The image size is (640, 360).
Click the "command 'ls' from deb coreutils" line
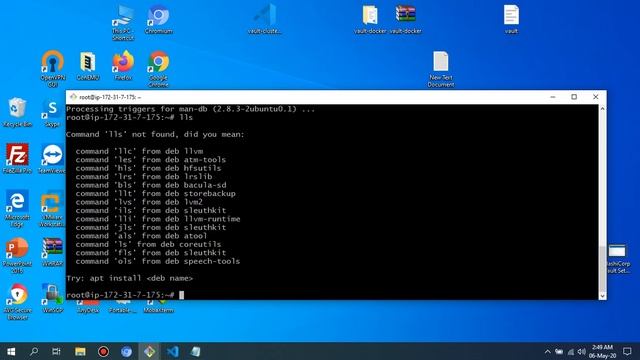tap(148, 244)
